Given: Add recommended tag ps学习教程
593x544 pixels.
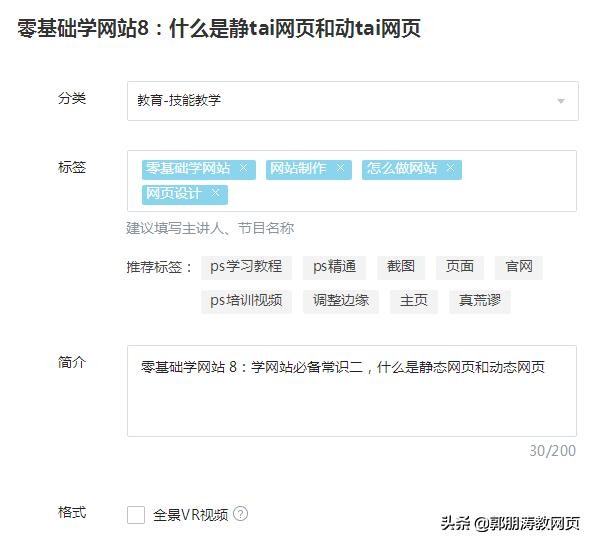Looking at the screenshot, I should point(246,267).
